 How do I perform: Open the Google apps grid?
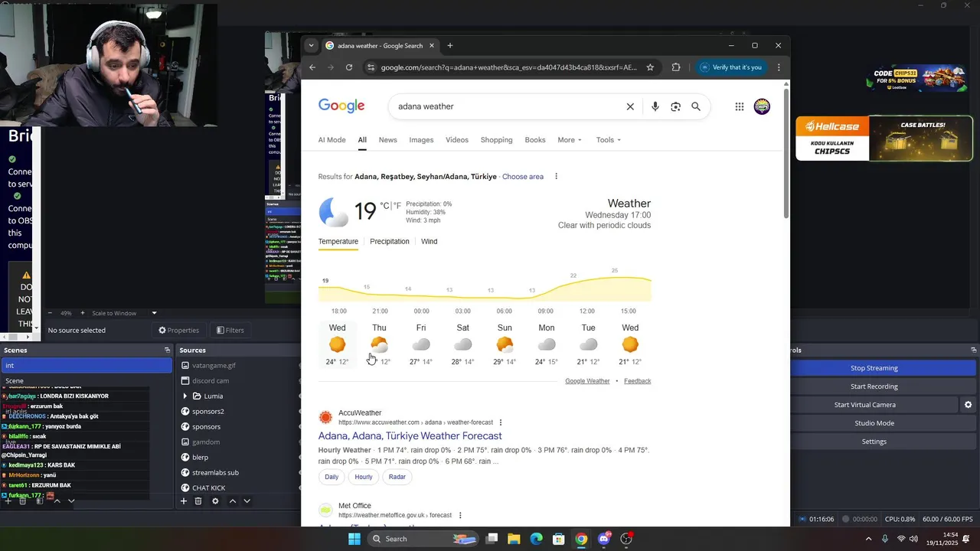740,106
